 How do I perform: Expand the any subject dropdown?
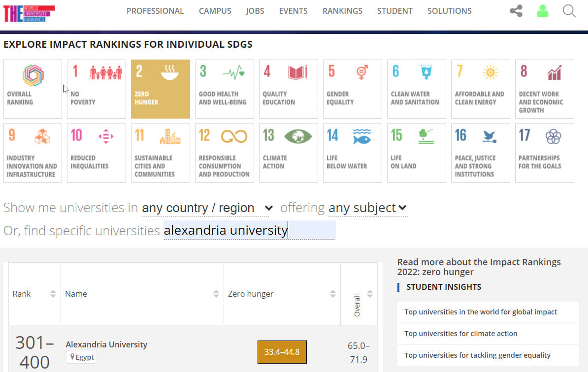coord(367,208)
